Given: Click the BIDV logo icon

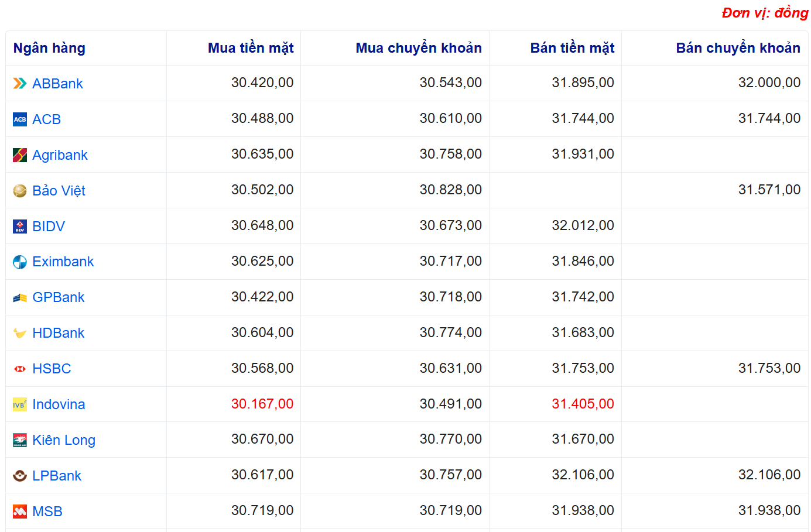Looking at the screenshot, I should tap(20, 226).
